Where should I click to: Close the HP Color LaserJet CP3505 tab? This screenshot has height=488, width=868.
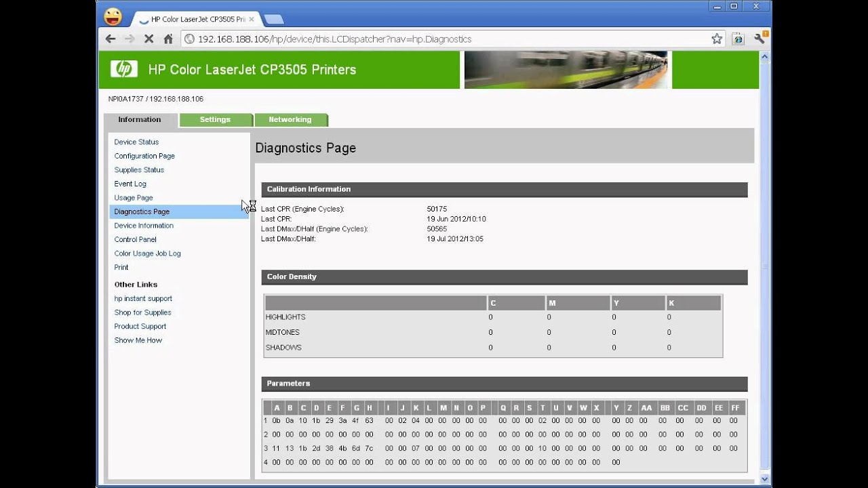(x=252, y=20)
